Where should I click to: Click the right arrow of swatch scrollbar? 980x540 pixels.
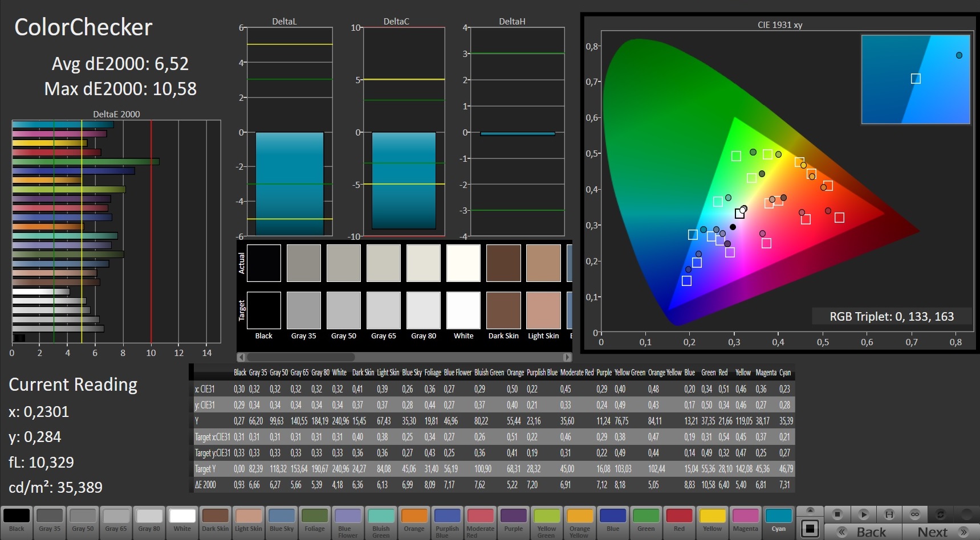pos(567,357)
